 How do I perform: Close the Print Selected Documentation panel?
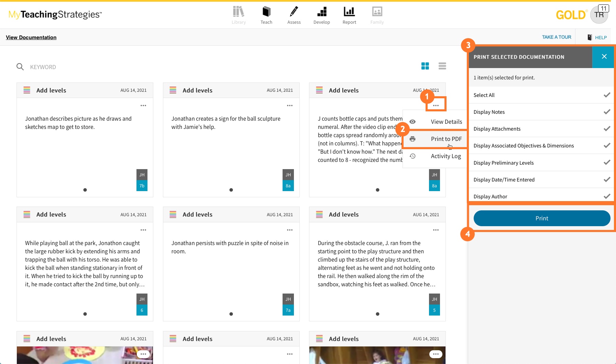point(604,57)
